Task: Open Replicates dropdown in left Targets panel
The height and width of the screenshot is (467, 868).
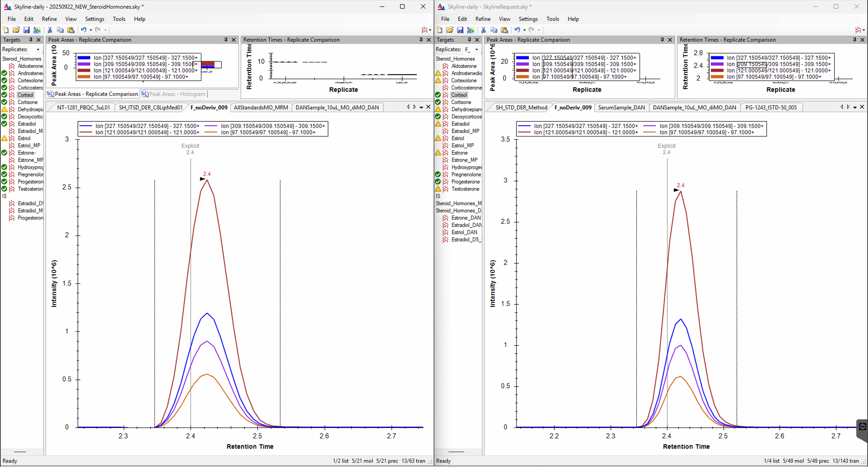Action: tap(38, 49)
